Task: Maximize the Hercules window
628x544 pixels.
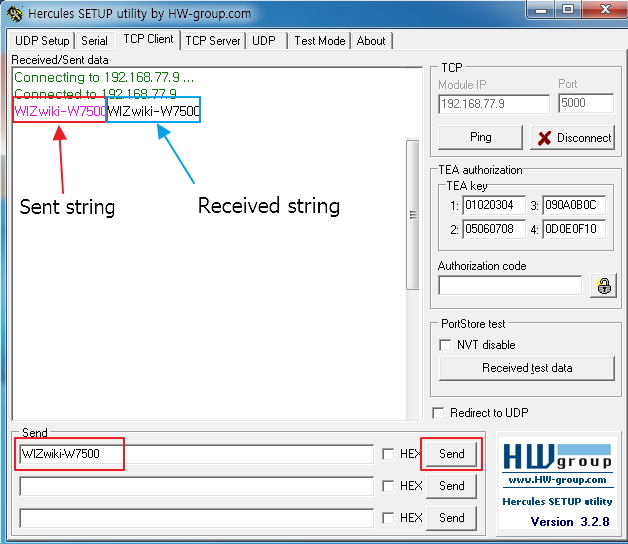Action: pyautogui.click(x=568, y=10)
